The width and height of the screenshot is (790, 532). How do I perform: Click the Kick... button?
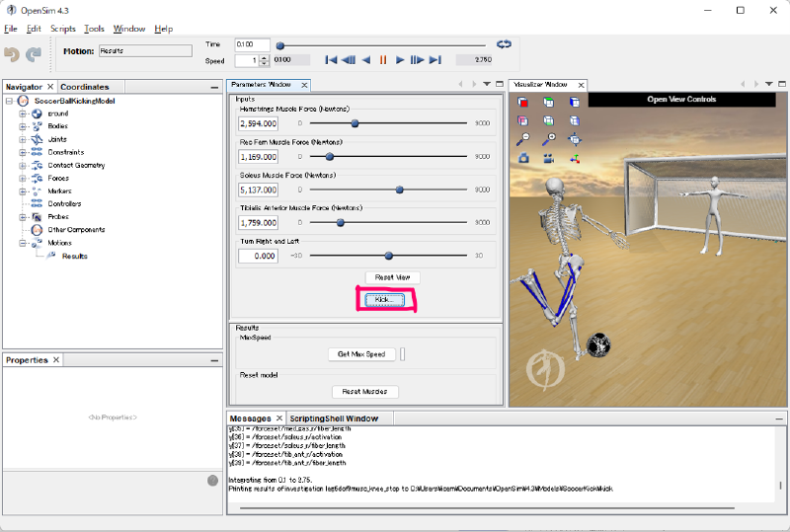click(385, 299)
